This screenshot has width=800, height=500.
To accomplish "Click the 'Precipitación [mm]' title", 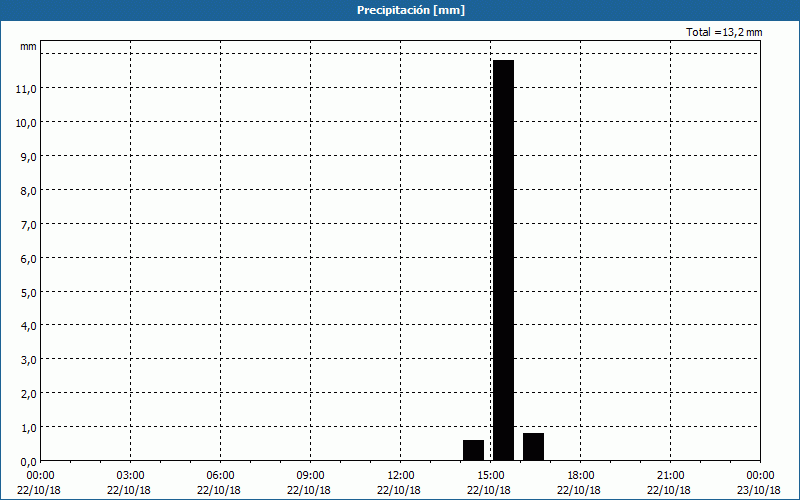I will coord(411,10).
